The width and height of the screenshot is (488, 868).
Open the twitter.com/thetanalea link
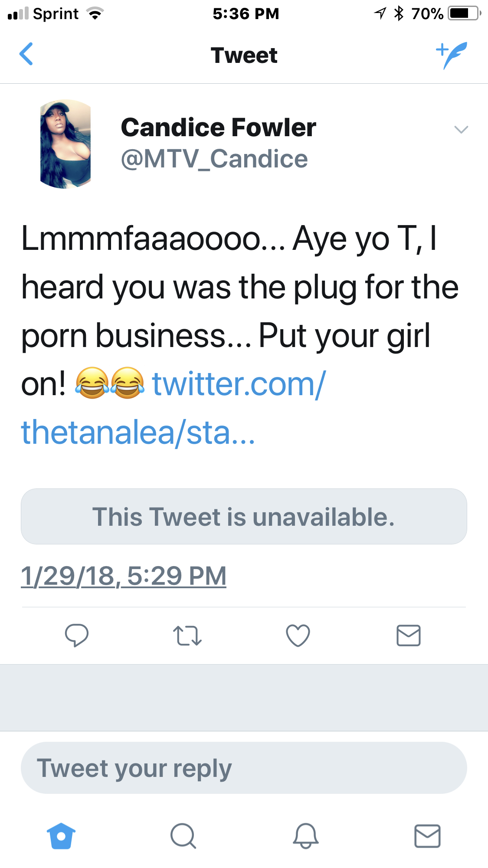tap(174, 408)
